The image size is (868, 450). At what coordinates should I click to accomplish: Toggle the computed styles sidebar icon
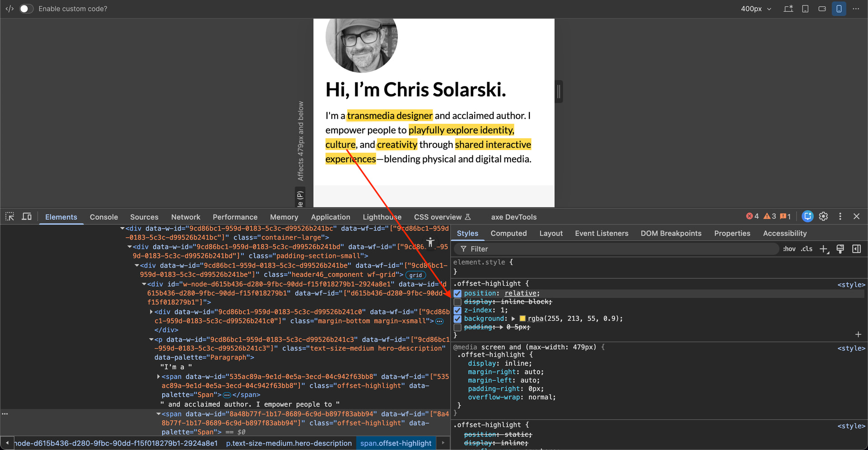pos(857,249)
